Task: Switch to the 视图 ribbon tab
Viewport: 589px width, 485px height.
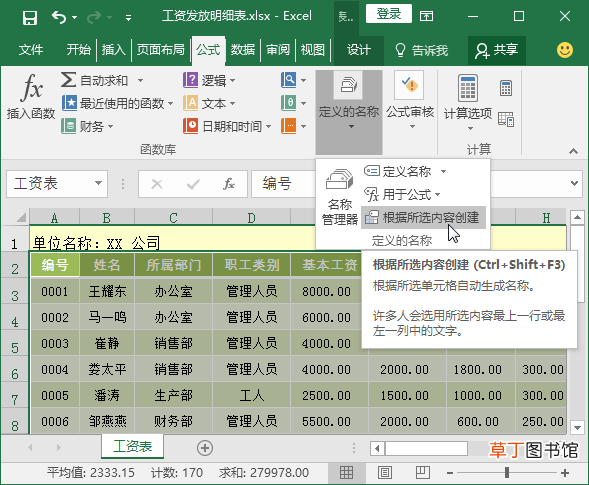Action: 313,50
